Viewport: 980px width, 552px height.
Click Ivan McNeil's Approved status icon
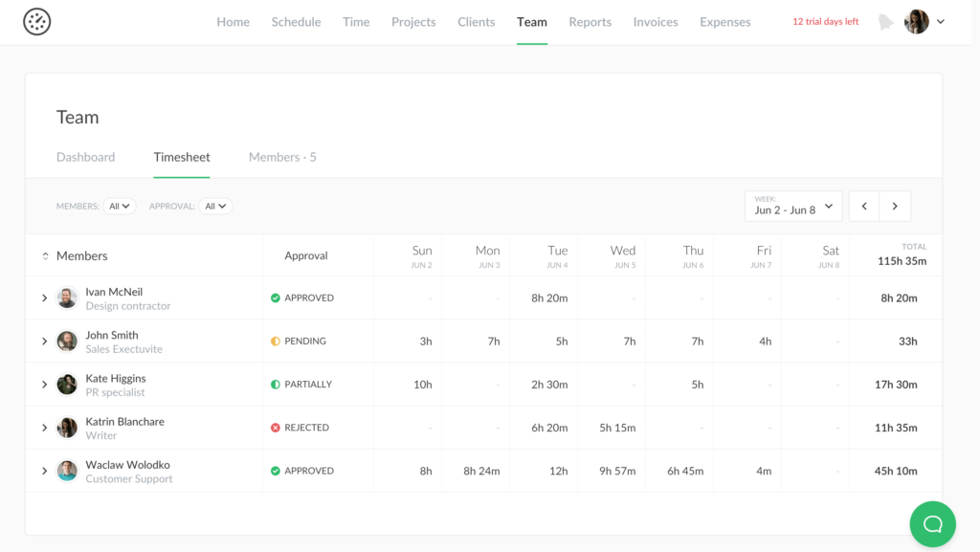click(x=275, y=298)
